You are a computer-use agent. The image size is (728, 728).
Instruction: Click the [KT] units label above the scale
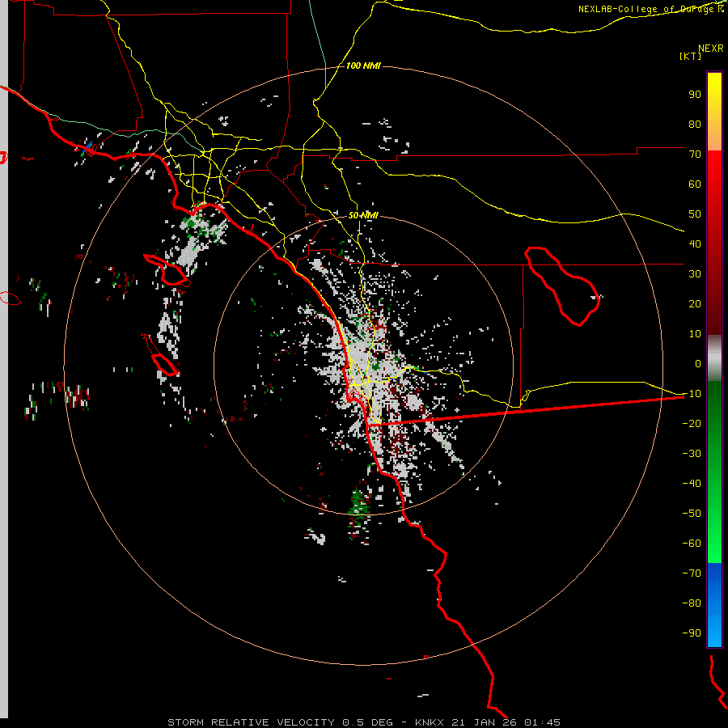tap(690, 56)
